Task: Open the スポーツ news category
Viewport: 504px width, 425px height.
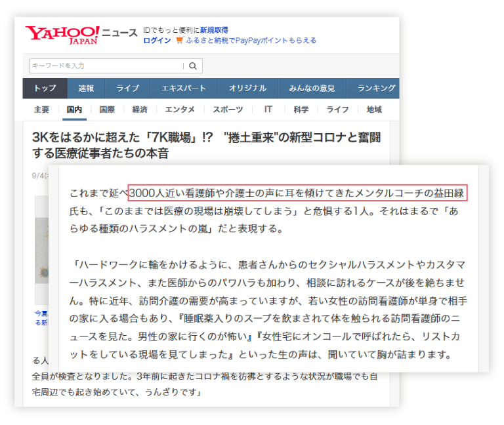Action: 228,110
